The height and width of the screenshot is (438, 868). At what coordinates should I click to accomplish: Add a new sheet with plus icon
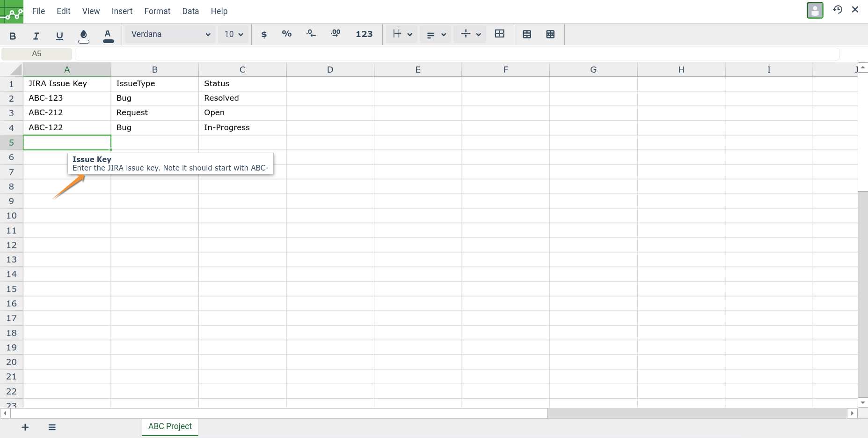click(25, 427)
